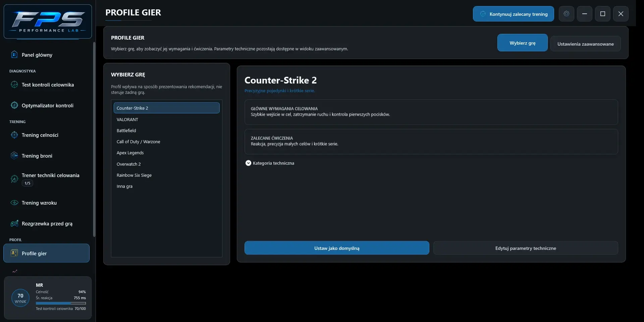The width and height of the screenshot is (644, 322).
Task: Choose Battlefield from the game list
Action: 167,130
